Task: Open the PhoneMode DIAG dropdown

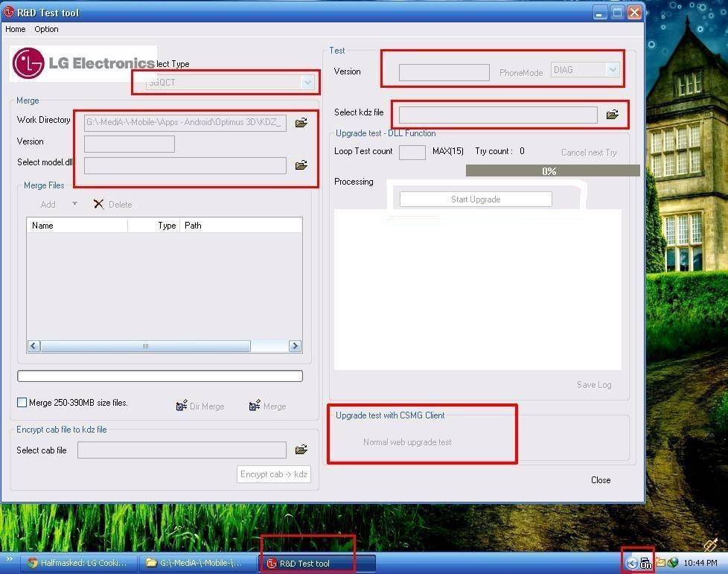Action: tap(613, 70)
